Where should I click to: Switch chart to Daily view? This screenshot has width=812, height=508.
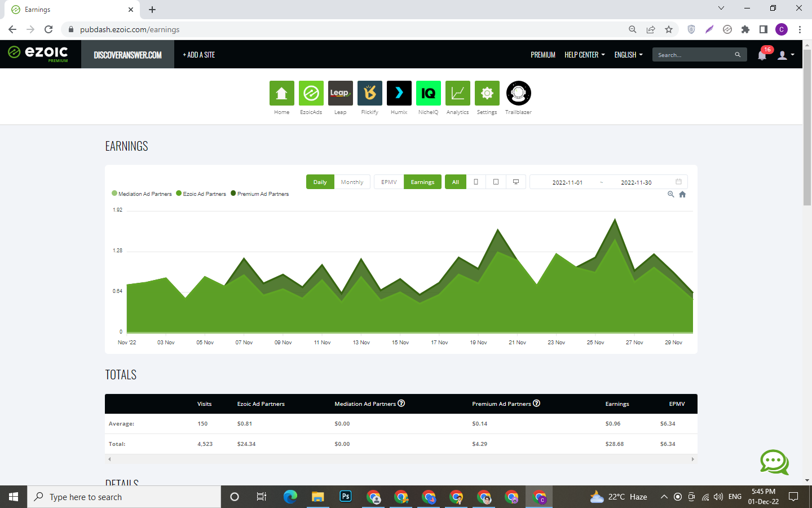(x=320, y=182)
